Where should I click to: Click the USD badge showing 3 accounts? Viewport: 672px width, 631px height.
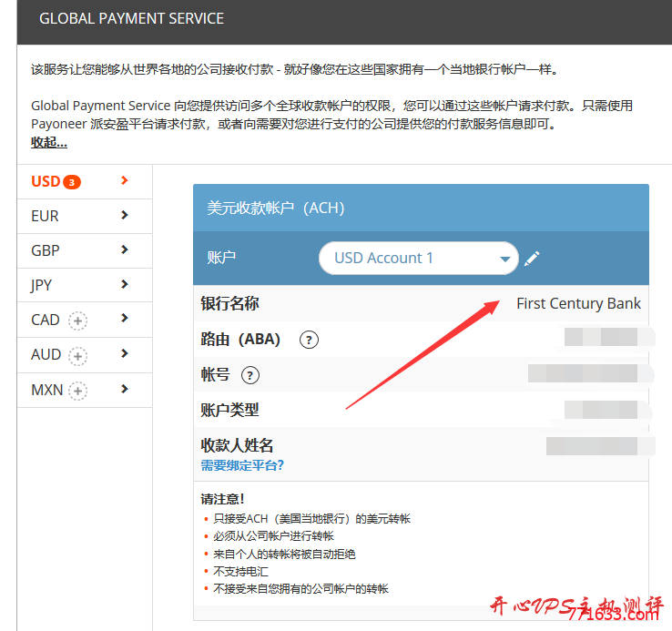pos(72,182)
